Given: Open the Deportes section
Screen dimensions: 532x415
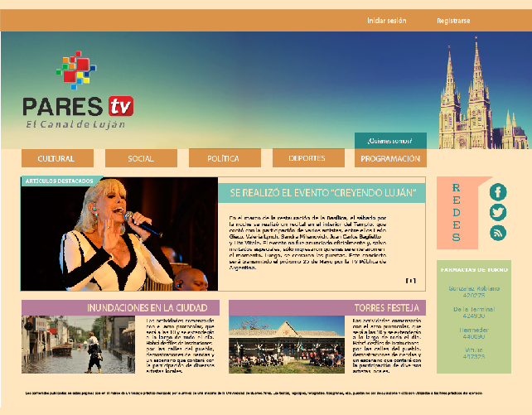Looking at the screenshot, I should [307, 158].
